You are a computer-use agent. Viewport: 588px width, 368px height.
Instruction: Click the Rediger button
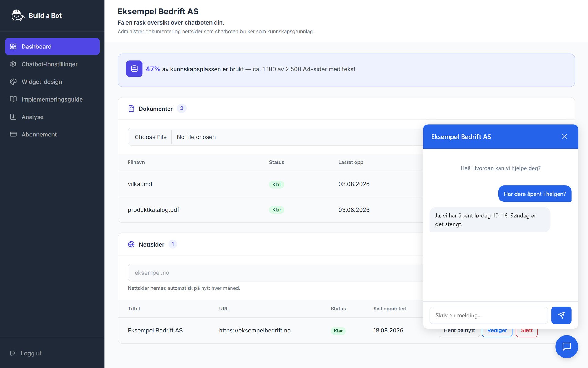click(x=497, y=333)
